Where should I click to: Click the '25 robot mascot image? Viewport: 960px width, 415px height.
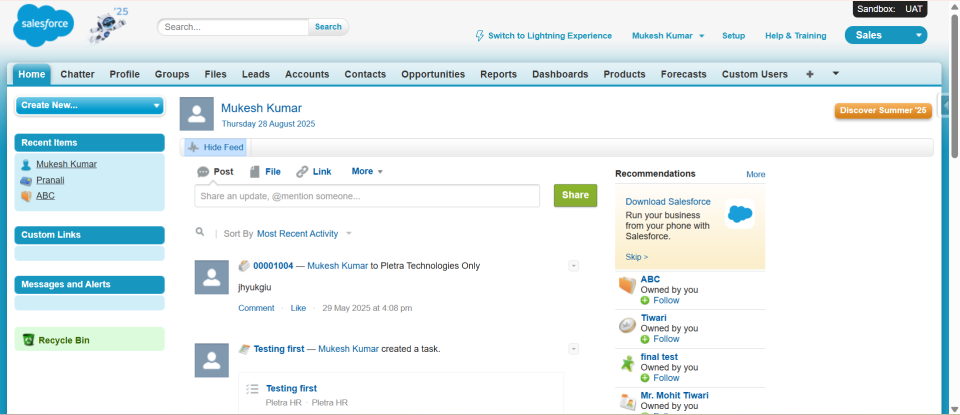point(108,25)
